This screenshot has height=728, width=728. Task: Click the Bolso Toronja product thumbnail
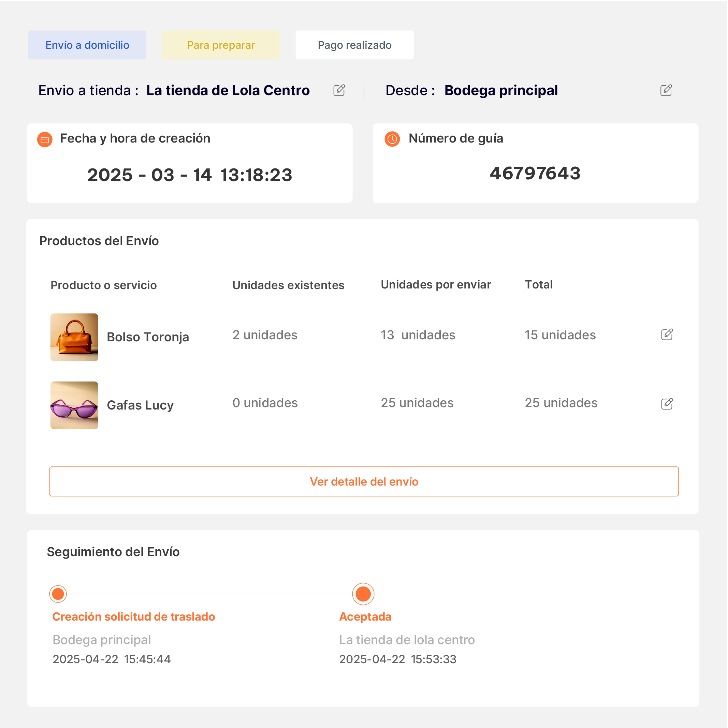pos(74,337)
